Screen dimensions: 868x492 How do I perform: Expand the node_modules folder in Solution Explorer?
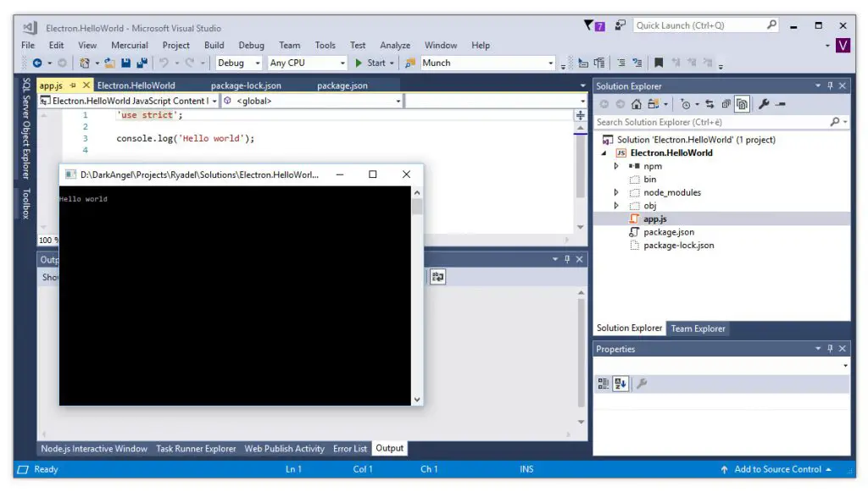tap(616, 192)
